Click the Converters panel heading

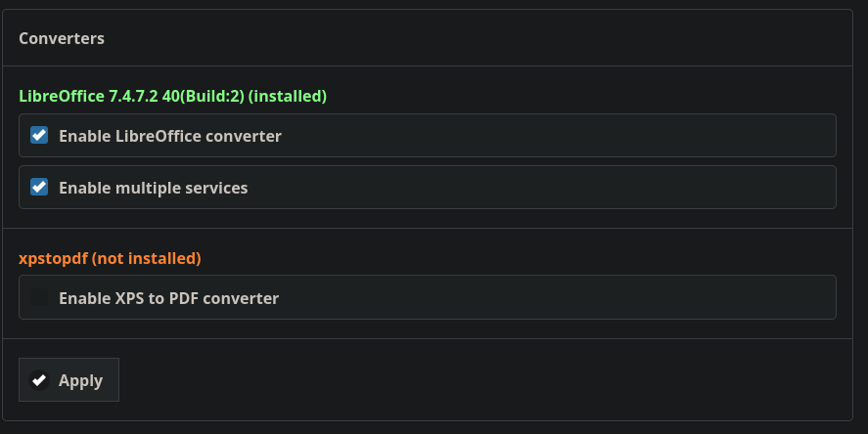point(62,38)
